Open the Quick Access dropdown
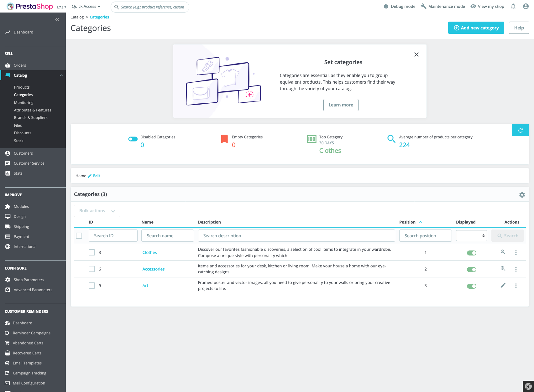The width and height of the screenshot is (534, 392). [x=86, y=7]
